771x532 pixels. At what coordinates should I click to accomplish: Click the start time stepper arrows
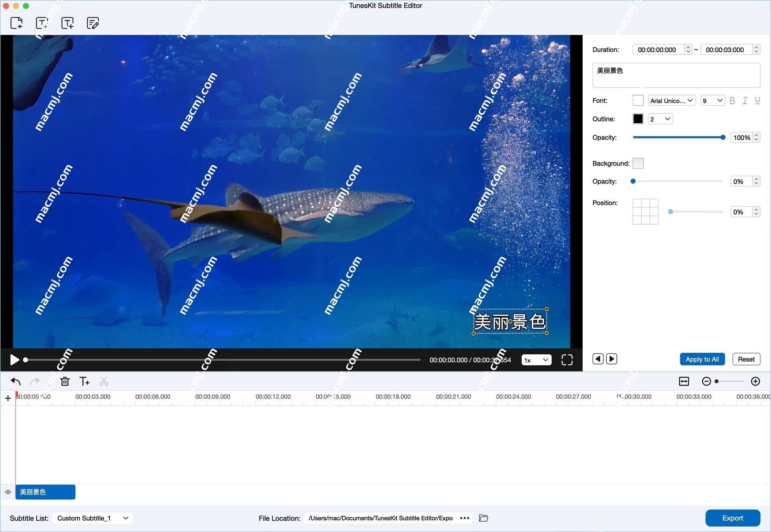[x=688, y=49]
